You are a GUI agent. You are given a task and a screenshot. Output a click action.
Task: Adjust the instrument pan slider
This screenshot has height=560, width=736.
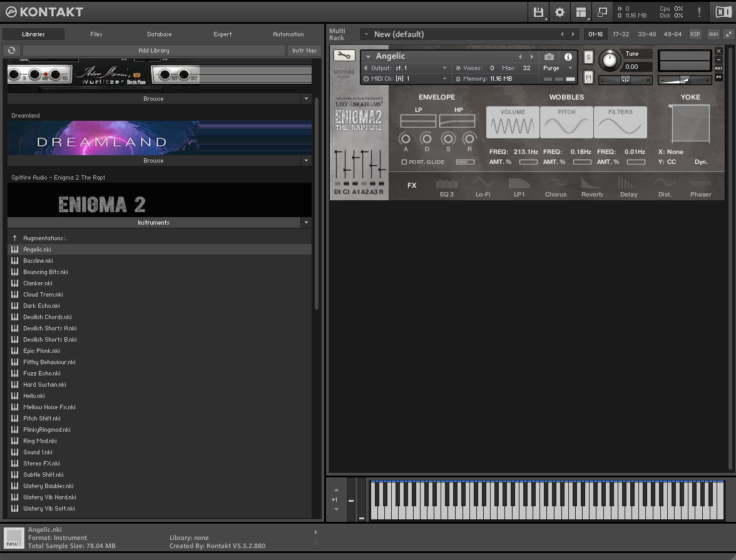pyautogui.click(x=625, y=80)
